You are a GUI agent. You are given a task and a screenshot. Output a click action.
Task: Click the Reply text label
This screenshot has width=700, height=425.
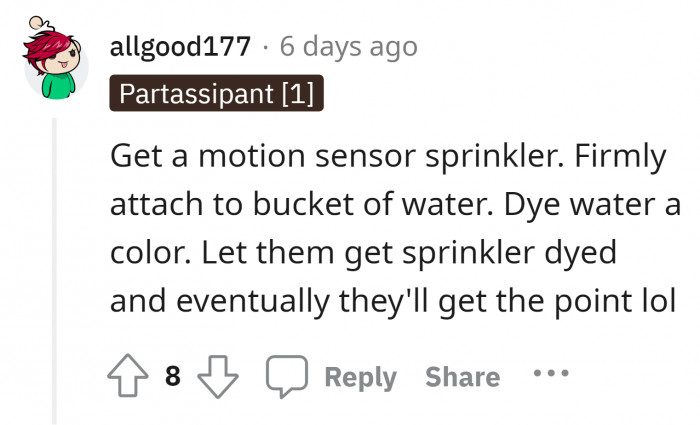[x=360, y=377]
